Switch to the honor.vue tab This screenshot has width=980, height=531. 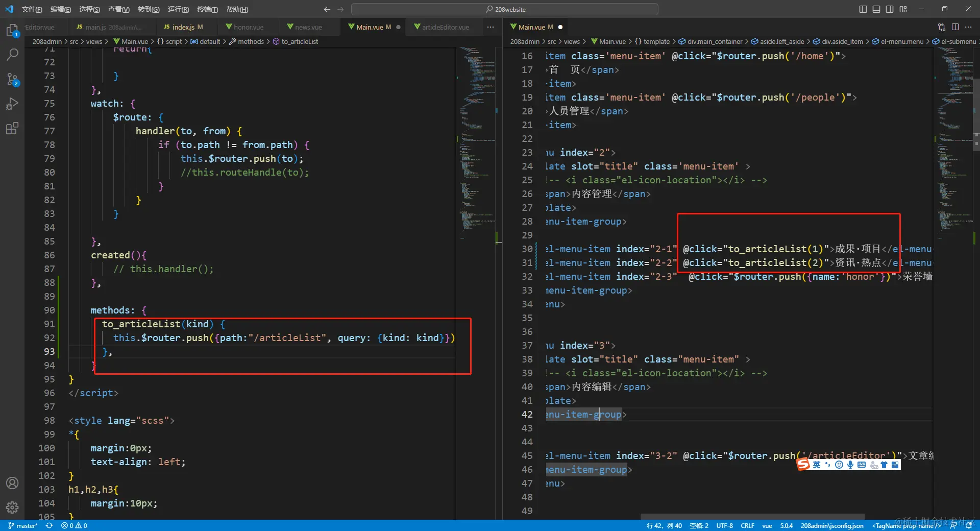pos(249,27)
